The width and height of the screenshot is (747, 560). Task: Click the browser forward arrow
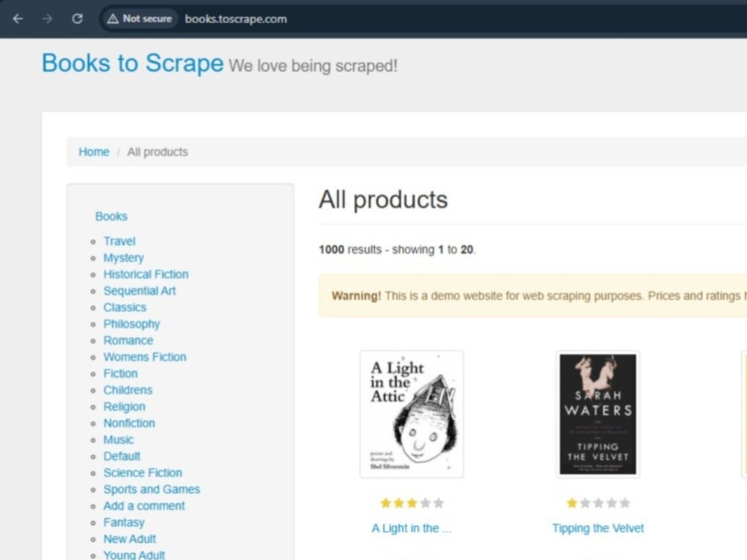pos(47,19)
